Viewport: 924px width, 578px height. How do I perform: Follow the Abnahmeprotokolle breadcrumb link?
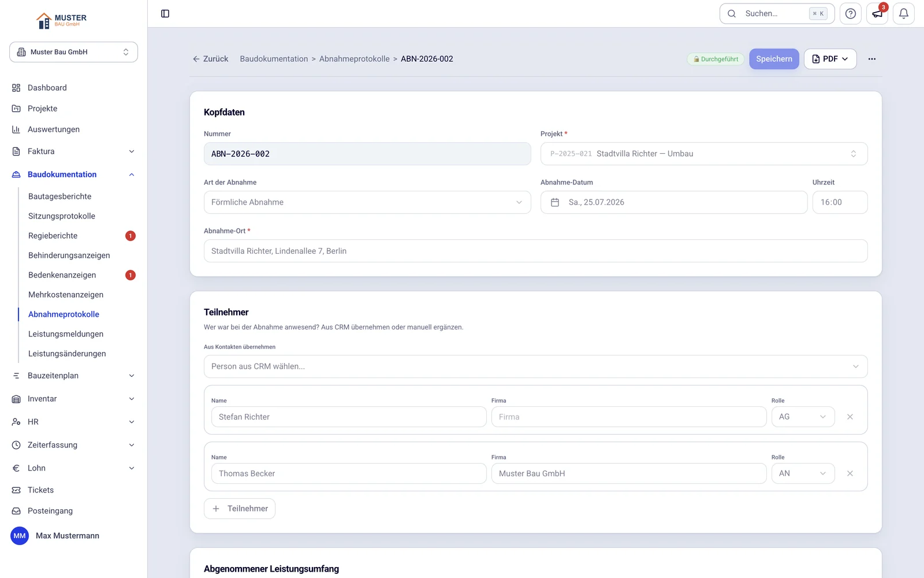355,59
